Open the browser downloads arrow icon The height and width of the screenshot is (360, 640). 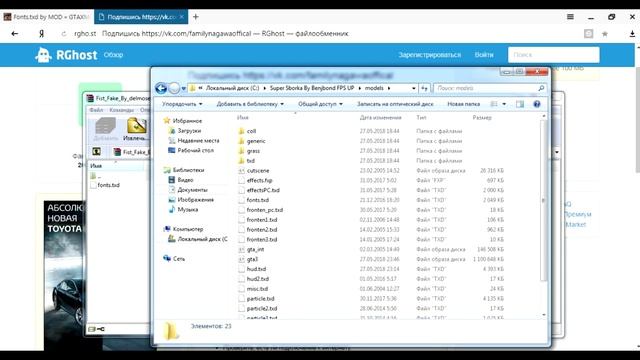(x=632, y=34)
